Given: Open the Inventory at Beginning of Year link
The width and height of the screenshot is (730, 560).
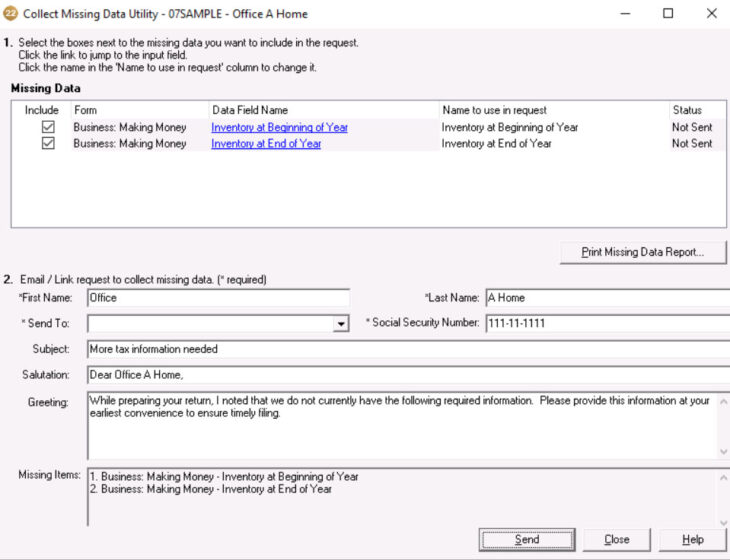Looking at the screenshot, I should pyautogui.click(x=279, y=127).
